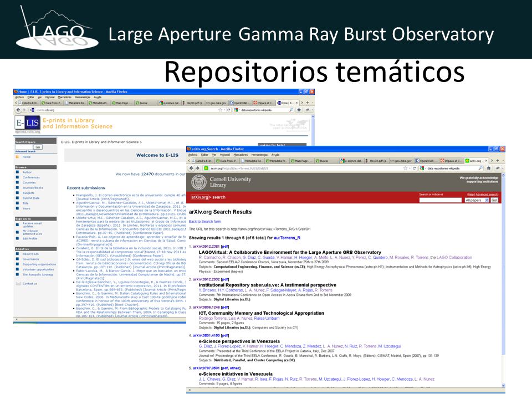Switch to the geo.data.gov tab in arXiv window

click(x=402, y=161)
